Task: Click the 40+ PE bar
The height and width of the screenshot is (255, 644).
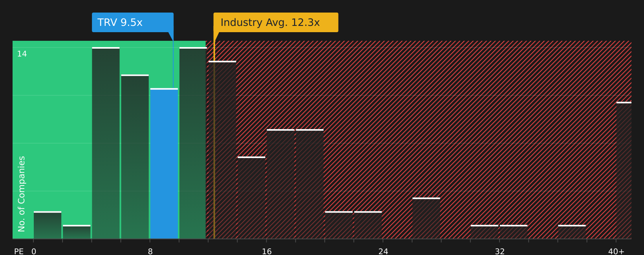Action: pyautogui.click(x=624, y=170)
